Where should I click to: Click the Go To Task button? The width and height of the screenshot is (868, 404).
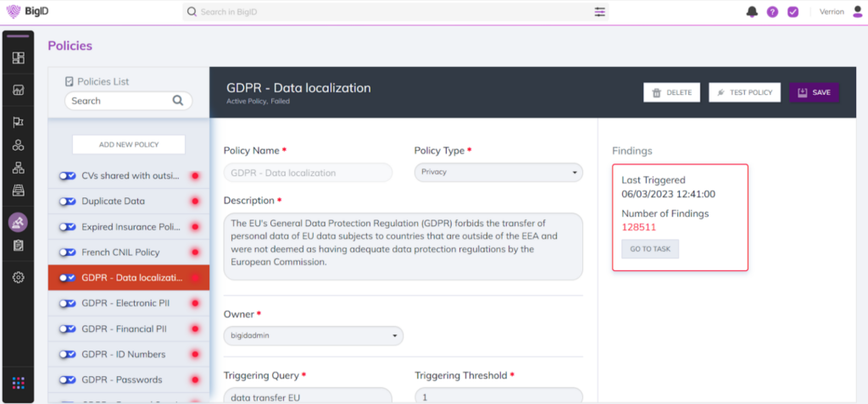click(x=650, y=249)
